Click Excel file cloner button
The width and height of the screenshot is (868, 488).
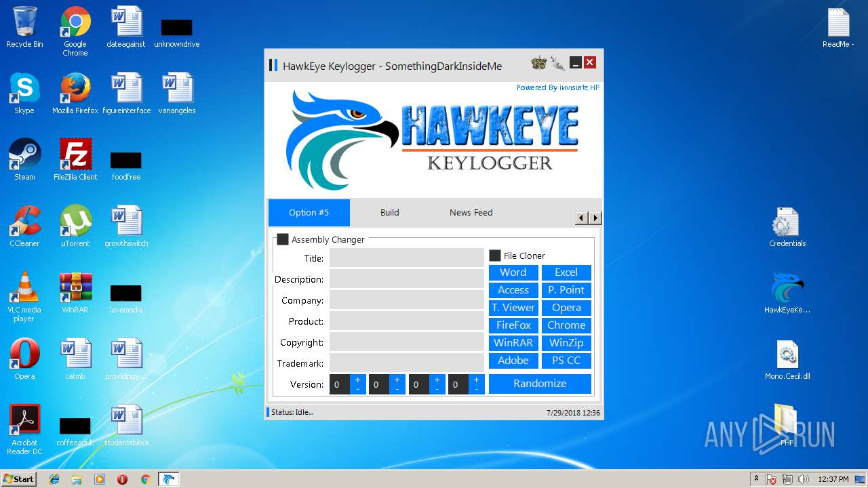[566, 272]
